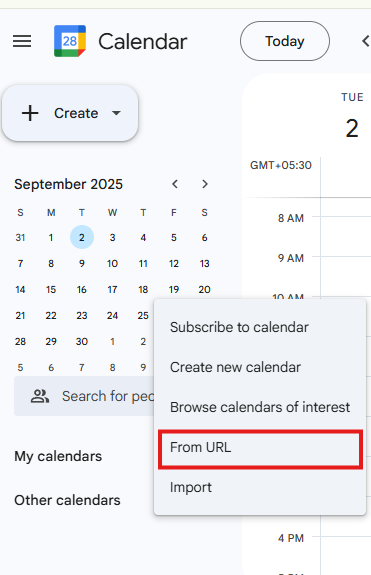The height and width of the screenshot is (575, 371).
Task: Choose From URL in the menu
Action: (x=260, y=447)
